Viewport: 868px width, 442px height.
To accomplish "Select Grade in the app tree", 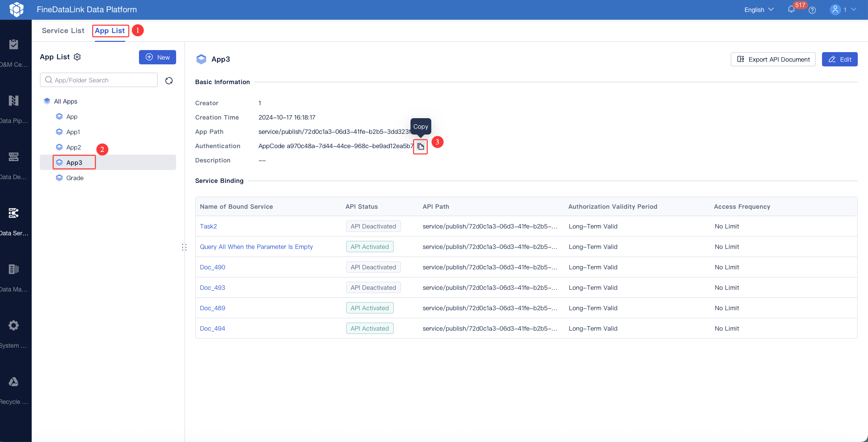I will coord(108,178).
